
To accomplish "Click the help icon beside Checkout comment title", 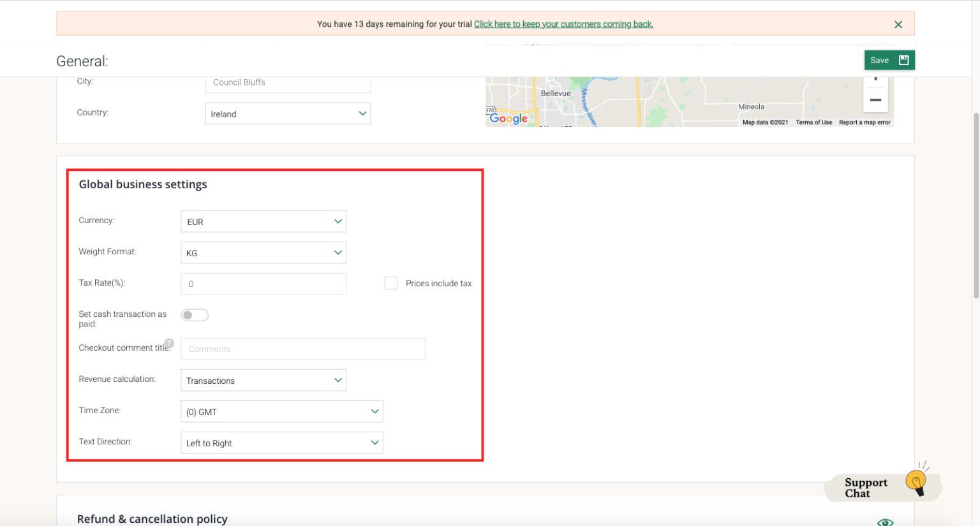I will click(x=170, y=343).
